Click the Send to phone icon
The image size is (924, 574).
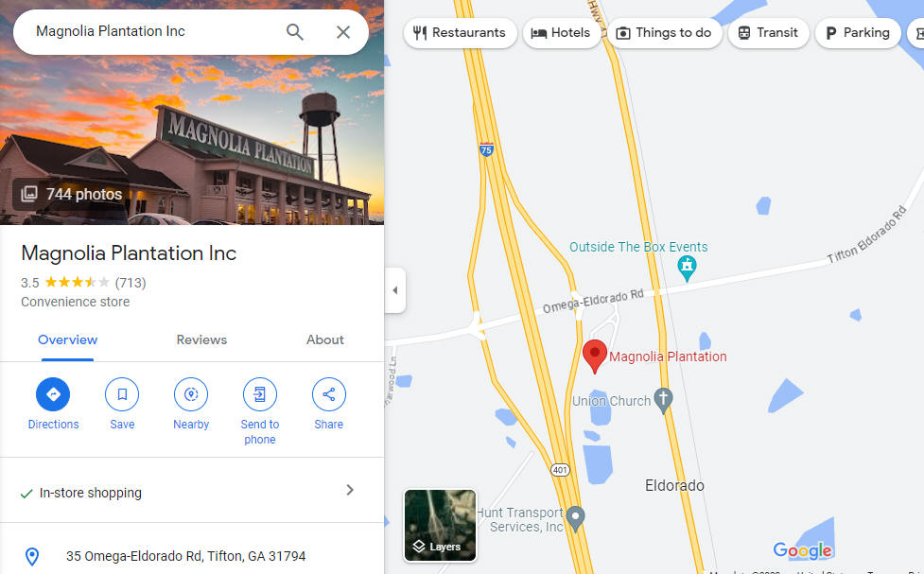coord(260,394)
